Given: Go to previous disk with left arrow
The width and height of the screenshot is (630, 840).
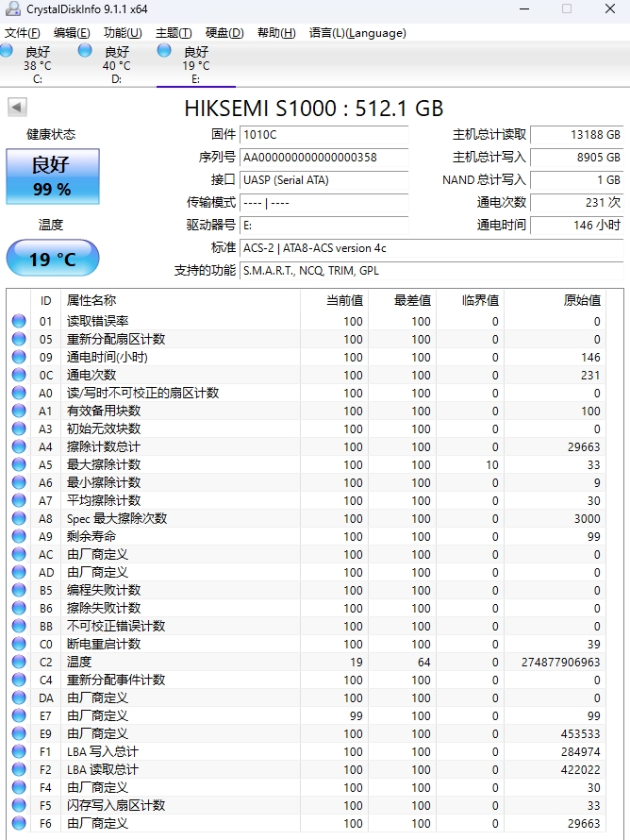Looking at the screenshot, I should point(17,108).
